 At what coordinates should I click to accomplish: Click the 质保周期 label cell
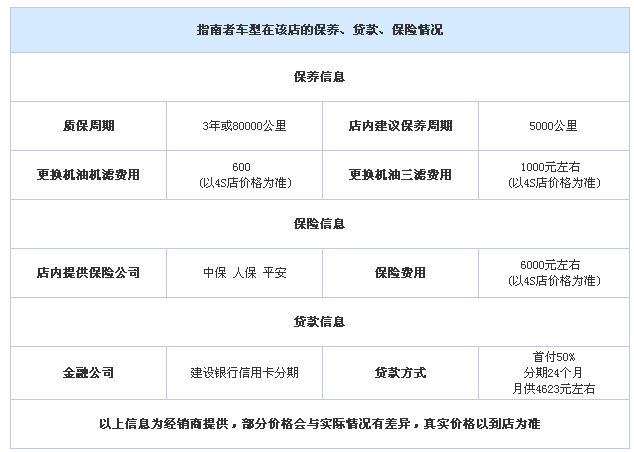[89, 126]
